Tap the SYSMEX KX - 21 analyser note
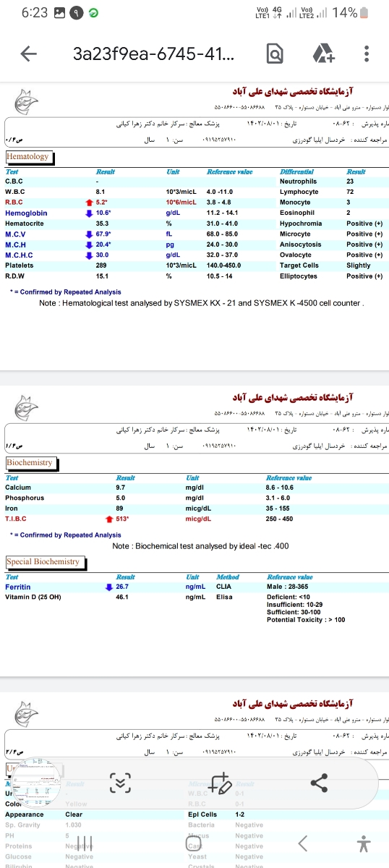 202,303
